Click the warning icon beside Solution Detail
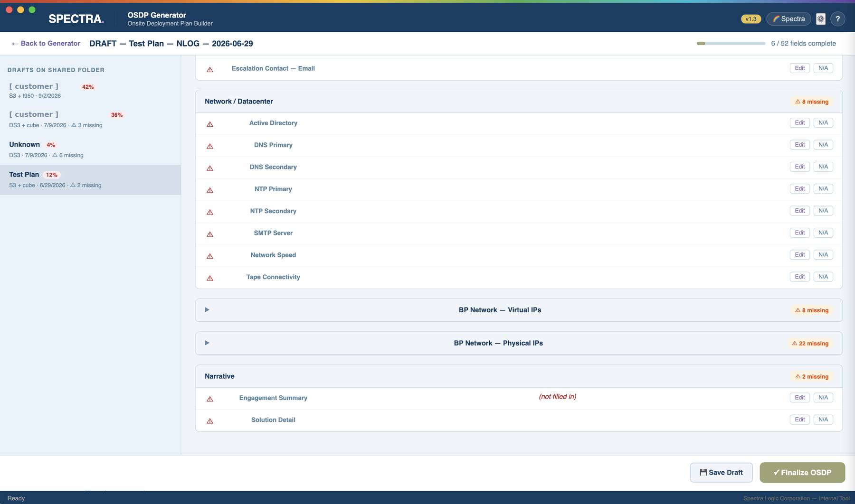Screen dimensions: 855x504 (210, 421)
